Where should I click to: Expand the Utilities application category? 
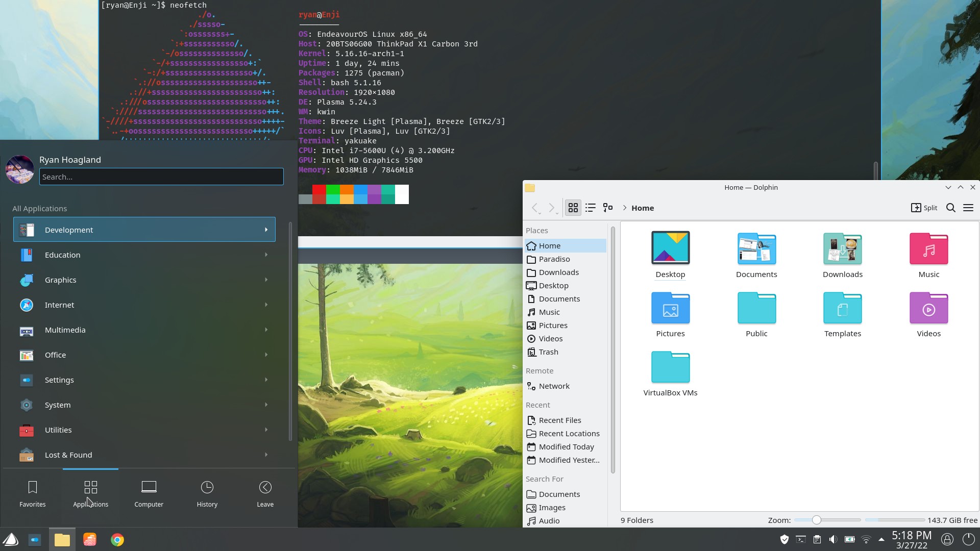click(144, 430)
